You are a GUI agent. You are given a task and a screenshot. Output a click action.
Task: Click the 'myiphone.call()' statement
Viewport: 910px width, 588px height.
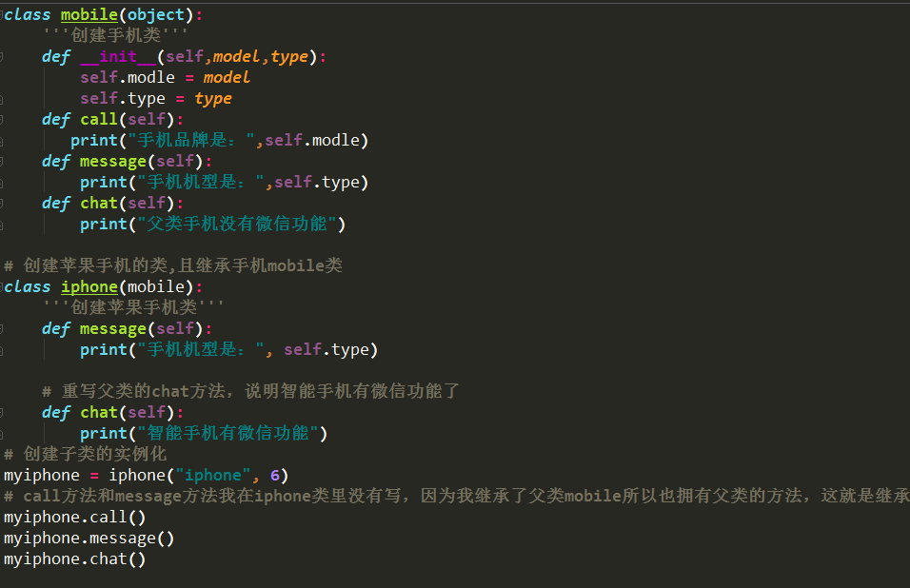click(x=75, y=518)
